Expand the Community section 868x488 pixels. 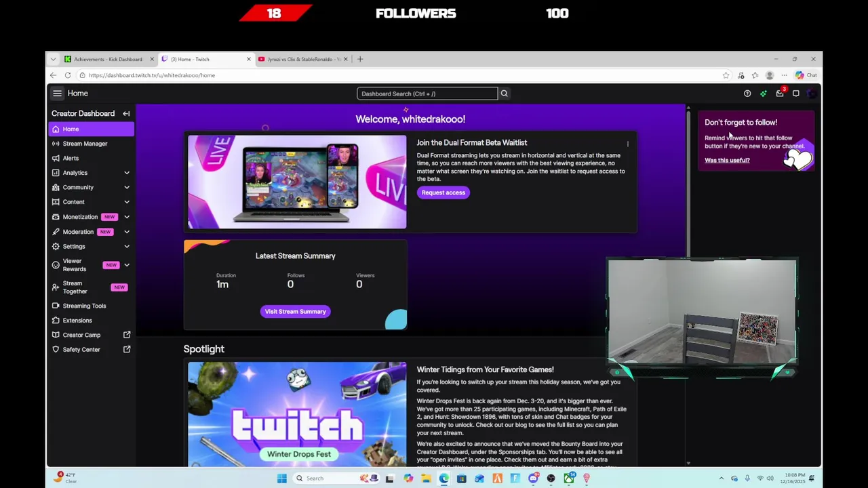(x=127, y=188)
